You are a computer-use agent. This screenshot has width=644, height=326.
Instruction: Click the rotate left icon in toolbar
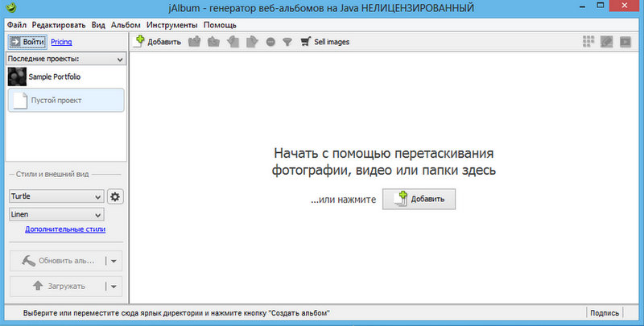click(x=233, y=42)
